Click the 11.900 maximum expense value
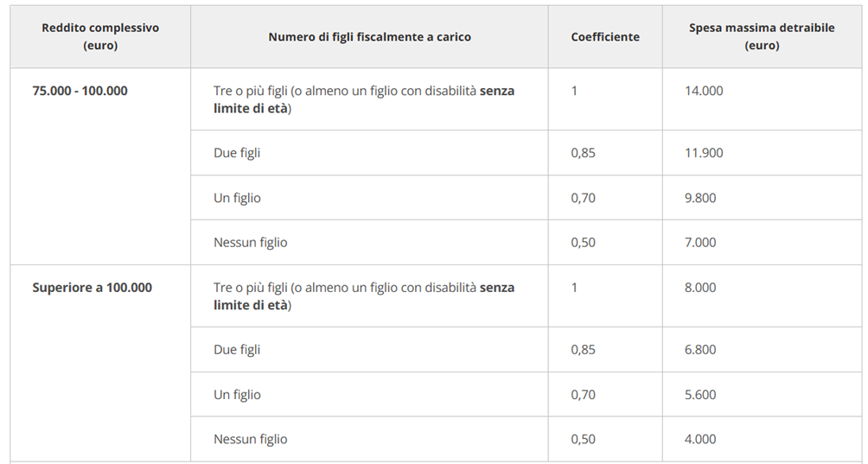 click(704, 153)
